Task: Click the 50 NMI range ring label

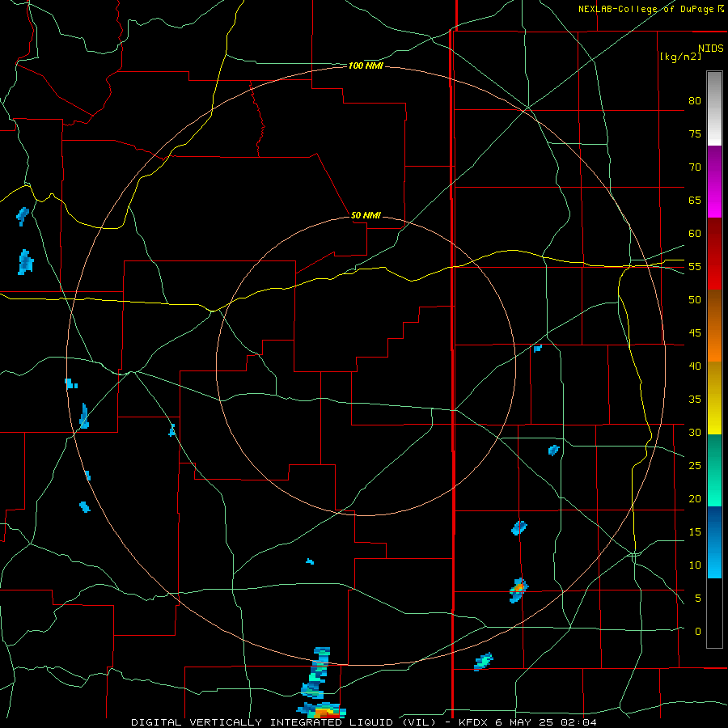Action: (366, 215)
